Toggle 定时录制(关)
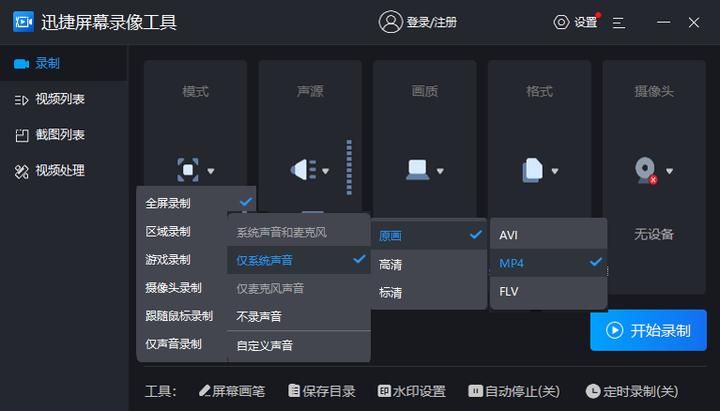The width and height of the screenshot is (720, 411). pyautogui.click(x=632, y=391)
